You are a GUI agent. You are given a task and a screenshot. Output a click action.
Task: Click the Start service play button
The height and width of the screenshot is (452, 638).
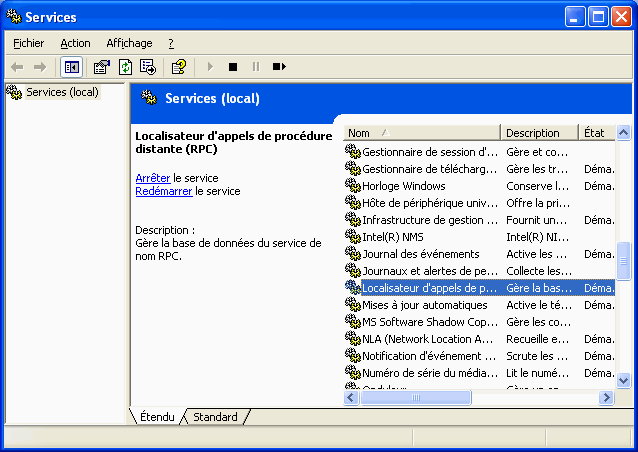pyautogui.click(x=210, y=67)
